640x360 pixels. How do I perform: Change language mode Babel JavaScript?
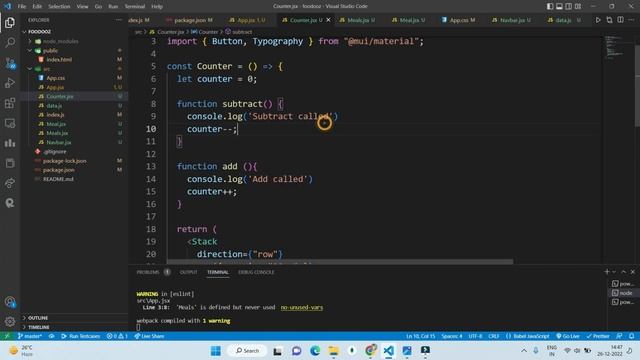pos(527,336)
